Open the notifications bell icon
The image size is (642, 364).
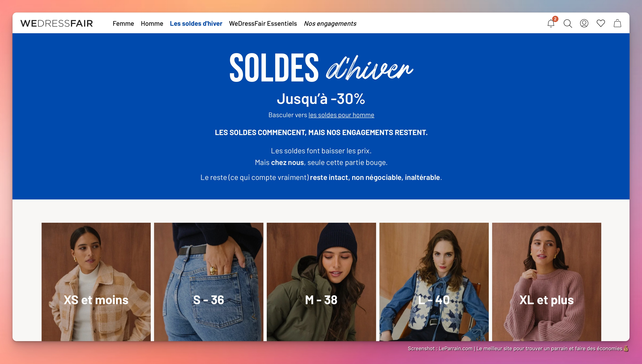551,23
